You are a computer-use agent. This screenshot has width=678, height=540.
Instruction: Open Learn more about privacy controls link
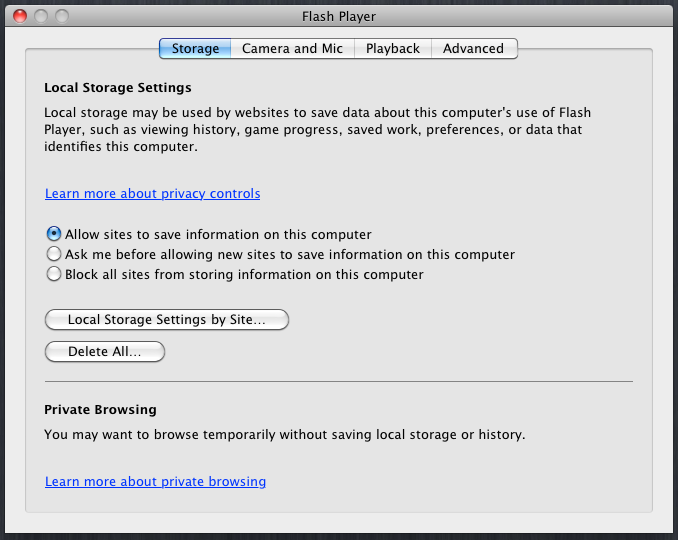[x=153, y=194]
